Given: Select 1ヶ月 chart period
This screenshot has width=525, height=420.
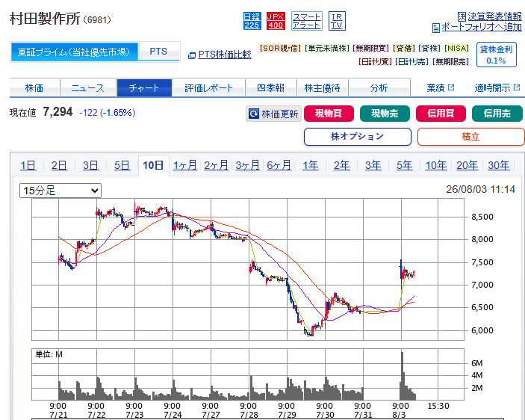Looking at the screenshot, I should tap(184, 165).
